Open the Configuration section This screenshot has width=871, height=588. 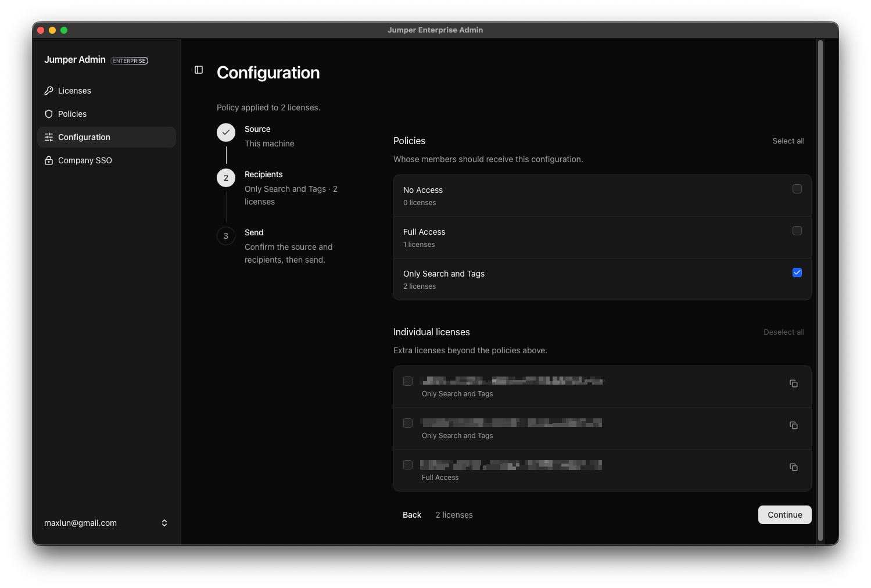pos(106,137)
